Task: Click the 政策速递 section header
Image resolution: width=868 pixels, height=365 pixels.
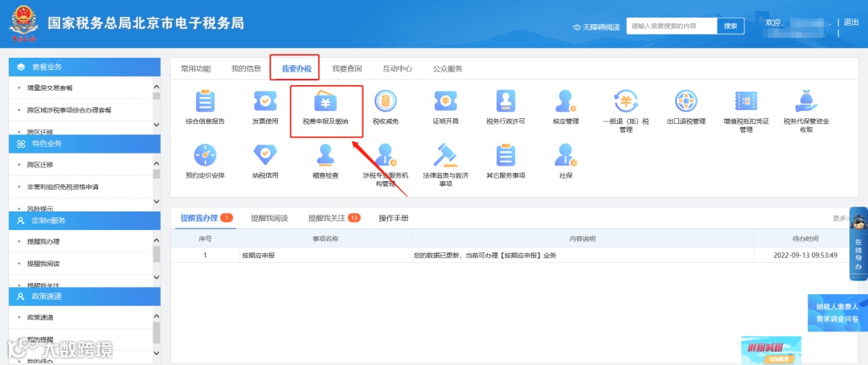Action: (84, 297)
